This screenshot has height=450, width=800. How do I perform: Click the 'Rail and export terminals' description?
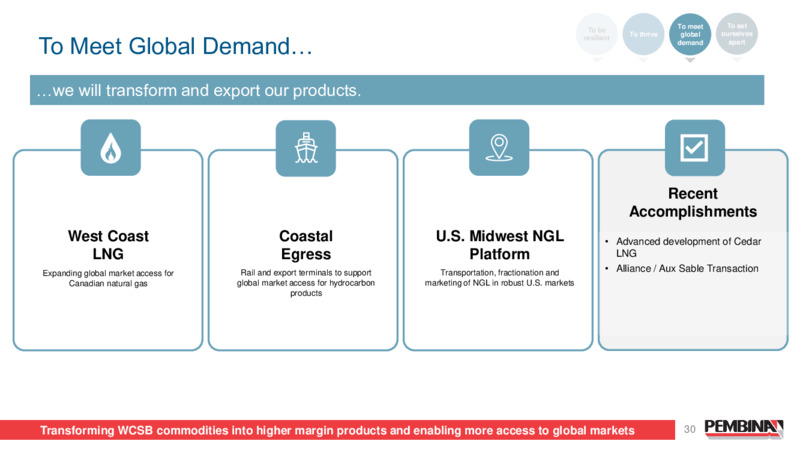point(306,283)
